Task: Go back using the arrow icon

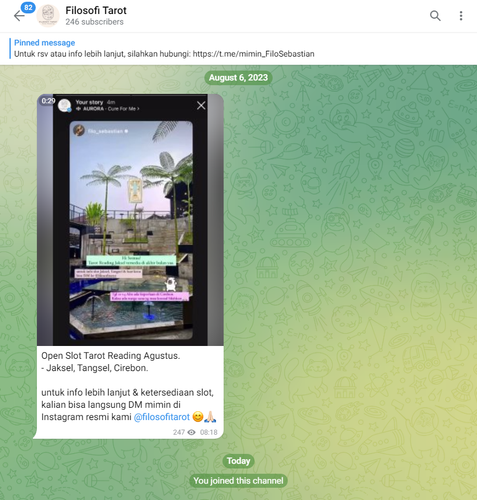Action: (18, 16)
